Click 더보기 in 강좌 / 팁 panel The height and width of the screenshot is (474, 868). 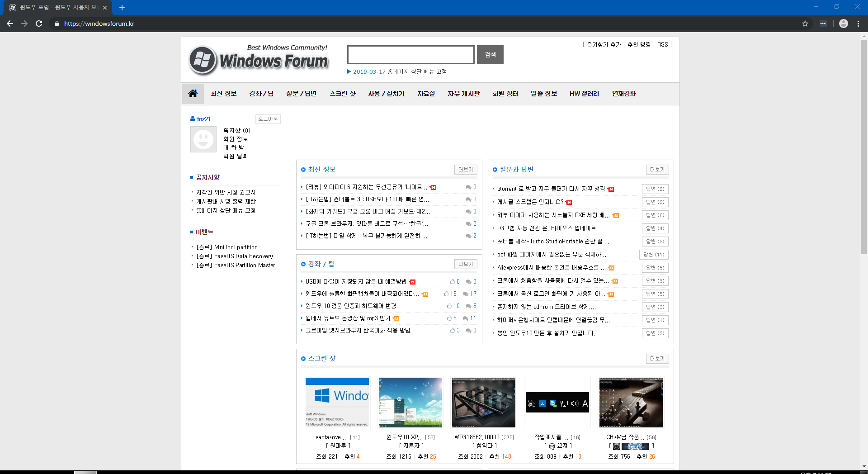tap(466, 264)
